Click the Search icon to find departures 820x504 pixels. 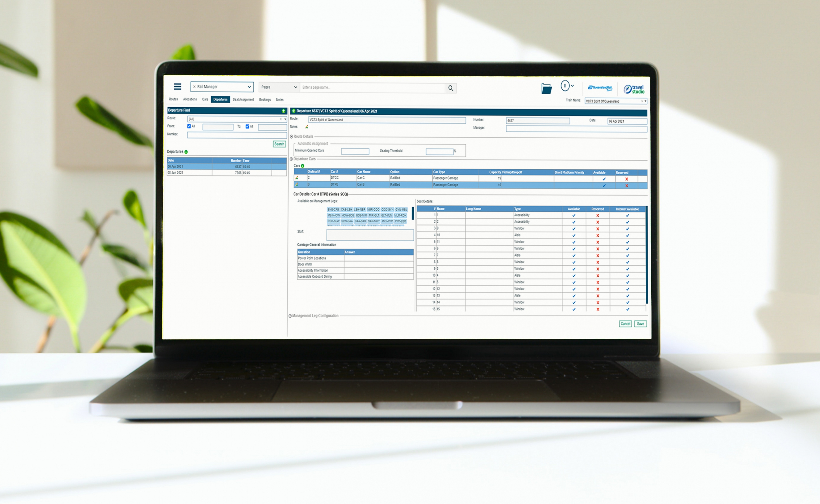coord(279,144)
